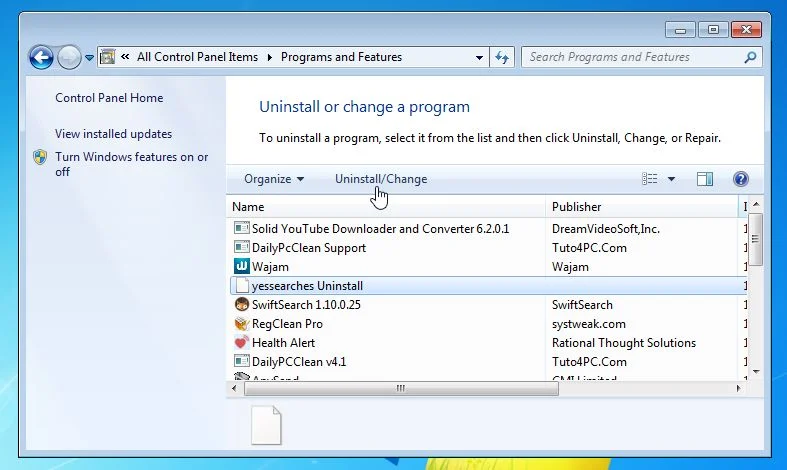The height and width of the screenshot is (470, 787).
Task: Go back with the blue Back arrow
Action: 41,57
